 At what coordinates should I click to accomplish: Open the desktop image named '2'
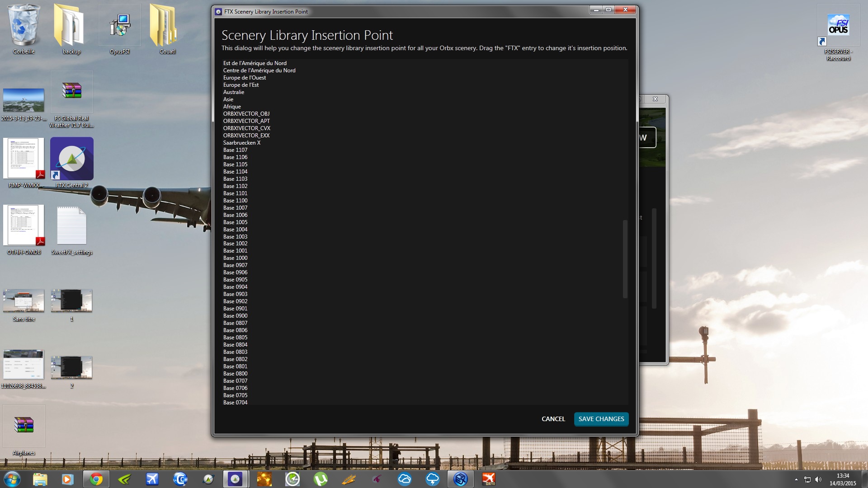(x=71, y=371)
